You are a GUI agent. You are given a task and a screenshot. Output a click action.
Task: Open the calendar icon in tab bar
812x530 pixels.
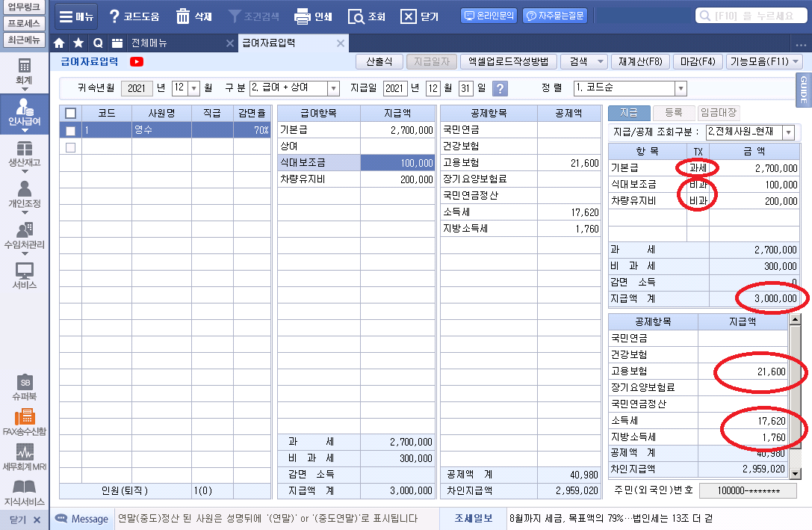pyautogui.click(x=117, y=43)
